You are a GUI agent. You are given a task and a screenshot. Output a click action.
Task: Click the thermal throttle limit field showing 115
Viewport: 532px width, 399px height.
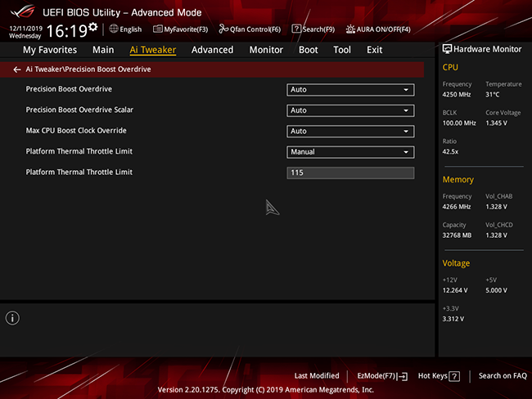[350, 173]
